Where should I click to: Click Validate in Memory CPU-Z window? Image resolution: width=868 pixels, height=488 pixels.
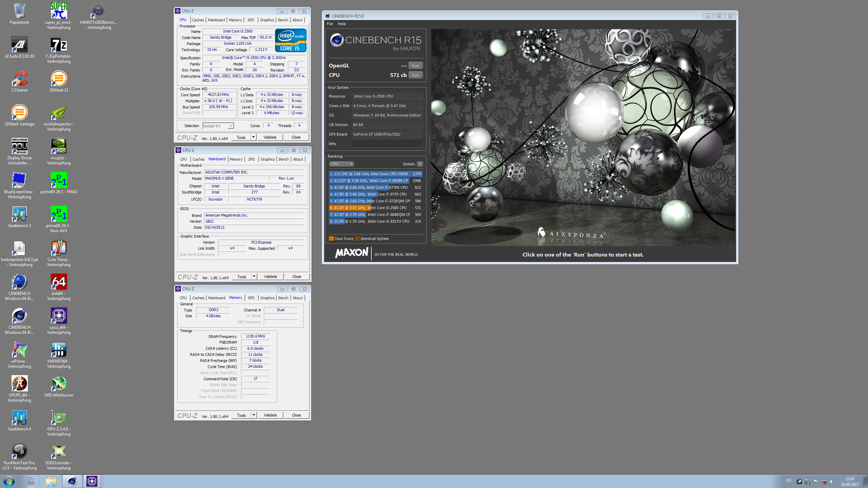[270, 415]
